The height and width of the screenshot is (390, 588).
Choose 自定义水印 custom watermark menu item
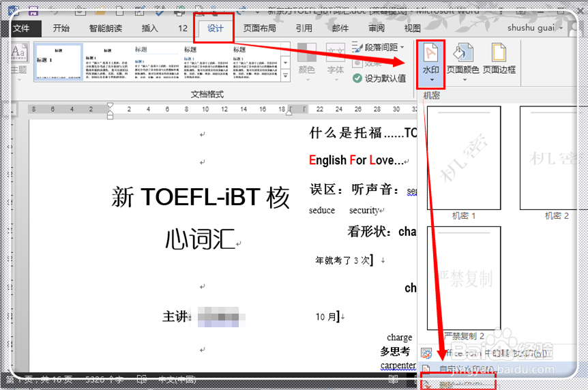point(498,369)
